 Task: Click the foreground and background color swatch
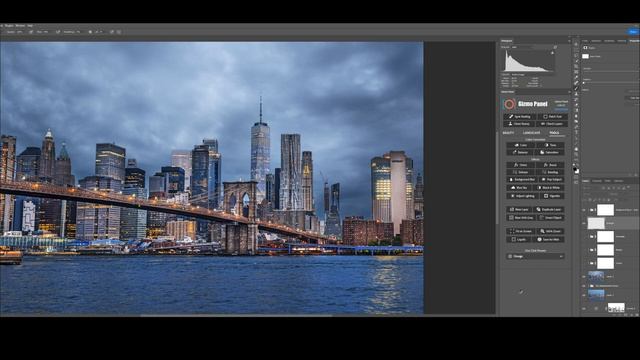[x=576, y=169]
